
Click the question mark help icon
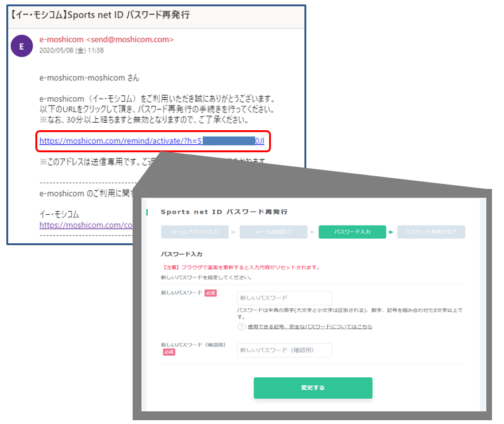pos(241,327)
